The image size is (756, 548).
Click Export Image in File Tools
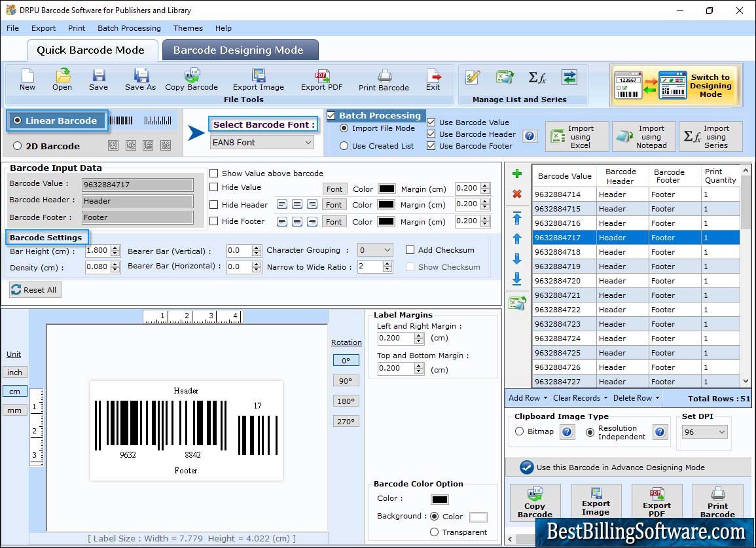pos(259,80)
